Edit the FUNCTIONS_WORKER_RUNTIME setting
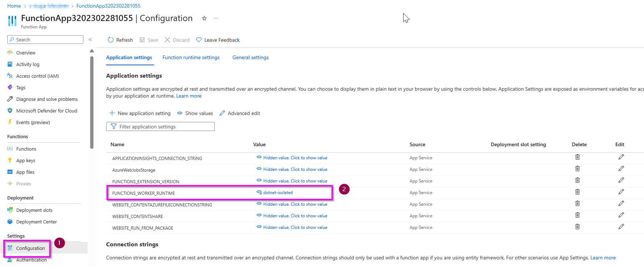 tap(621, 192)
